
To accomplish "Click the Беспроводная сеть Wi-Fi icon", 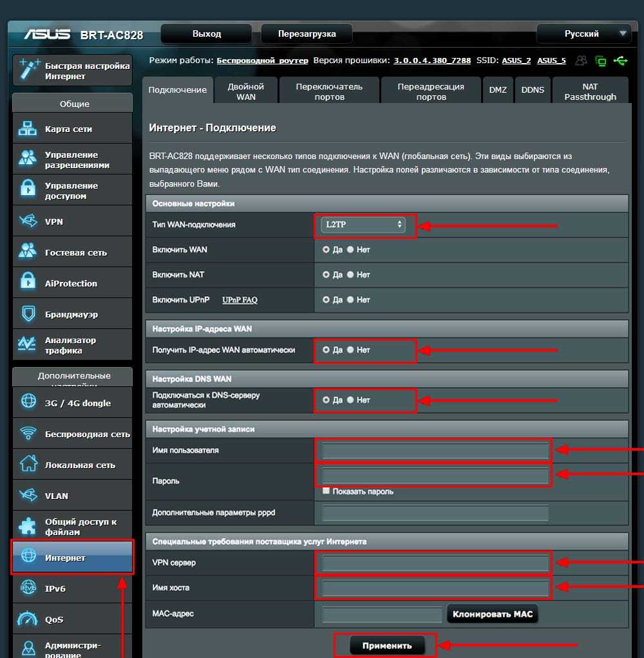I will (28, 434).
